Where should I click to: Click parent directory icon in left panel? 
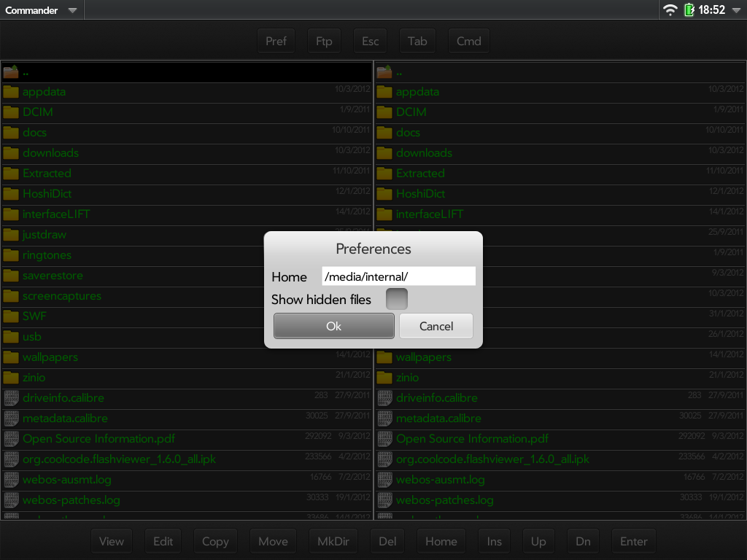[11, 71]
